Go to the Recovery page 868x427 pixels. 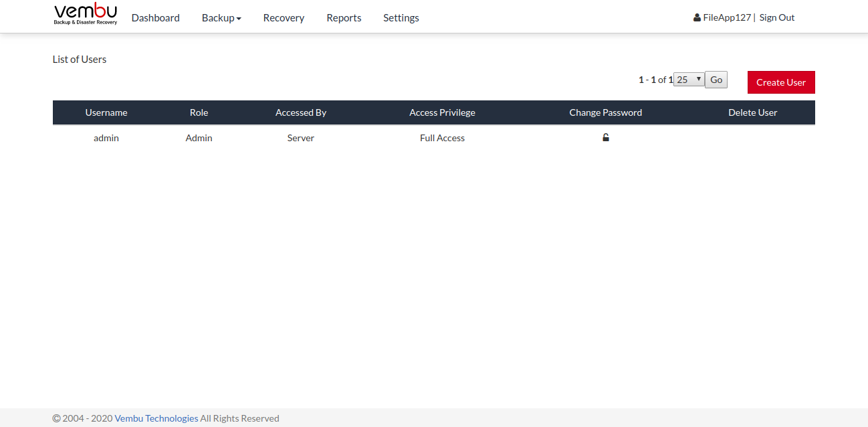284,18
